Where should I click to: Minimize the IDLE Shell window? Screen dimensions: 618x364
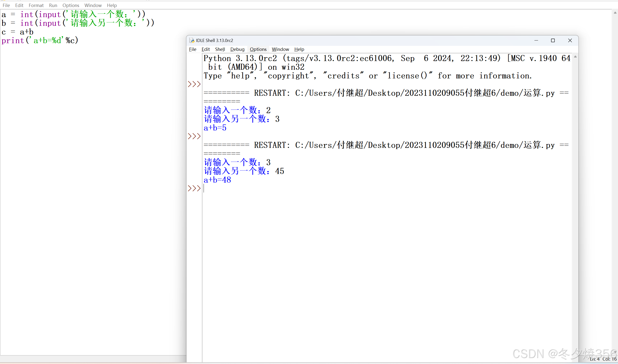536,41
